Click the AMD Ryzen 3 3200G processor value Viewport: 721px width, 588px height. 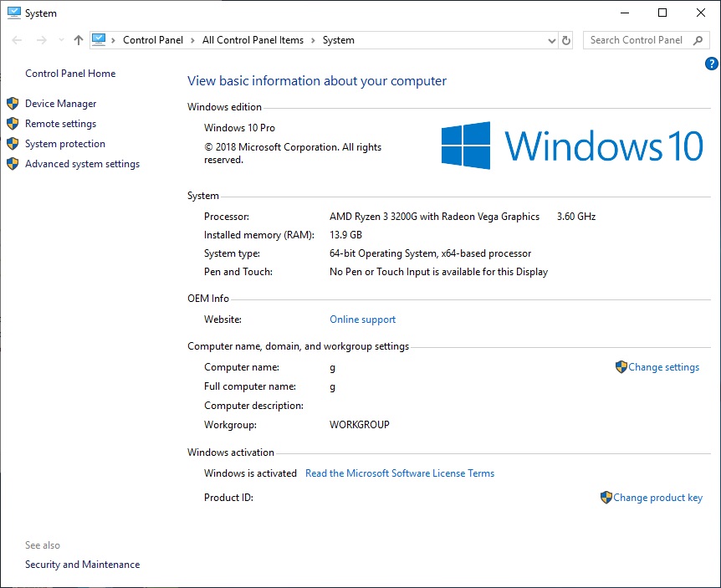[x=435, y=217]
